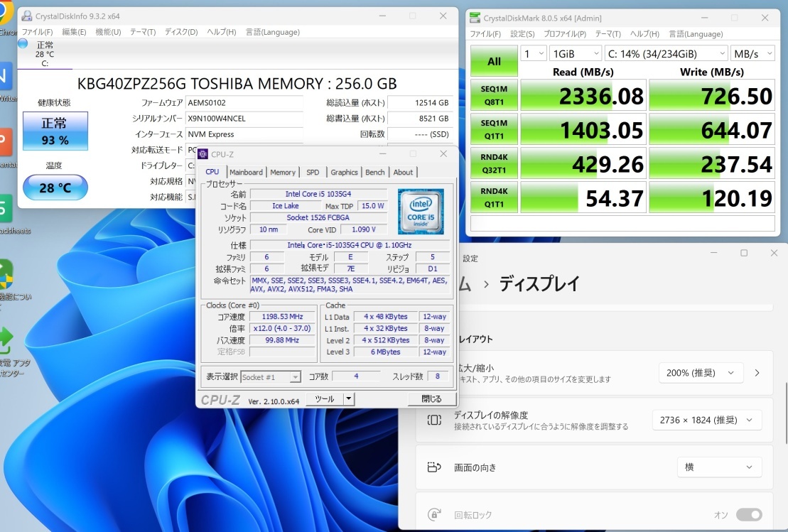Click the total host reads value 12514 GB
This screenshot has width=788, height=532.
click(x=420, y=103)
